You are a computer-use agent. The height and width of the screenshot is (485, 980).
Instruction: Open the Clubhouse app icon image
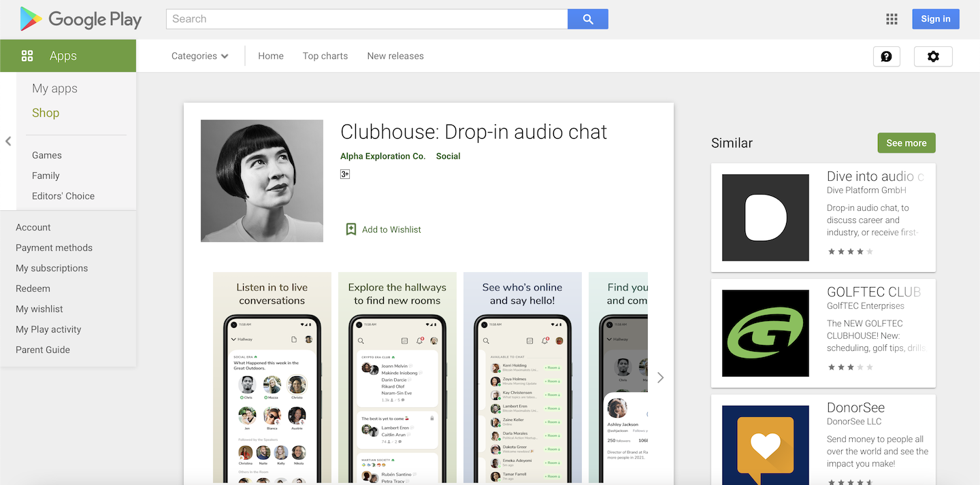[x=262, y=181]
